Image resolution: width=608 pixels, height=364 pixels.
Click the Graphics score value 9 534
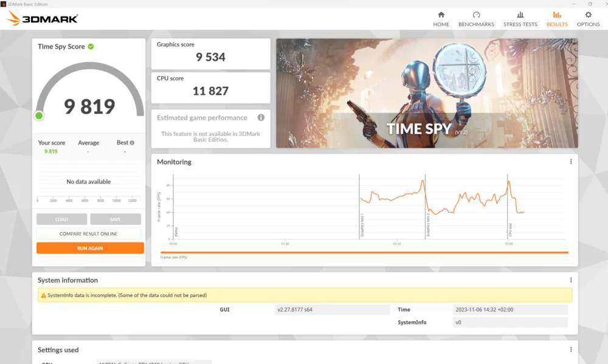click(210, 57)
